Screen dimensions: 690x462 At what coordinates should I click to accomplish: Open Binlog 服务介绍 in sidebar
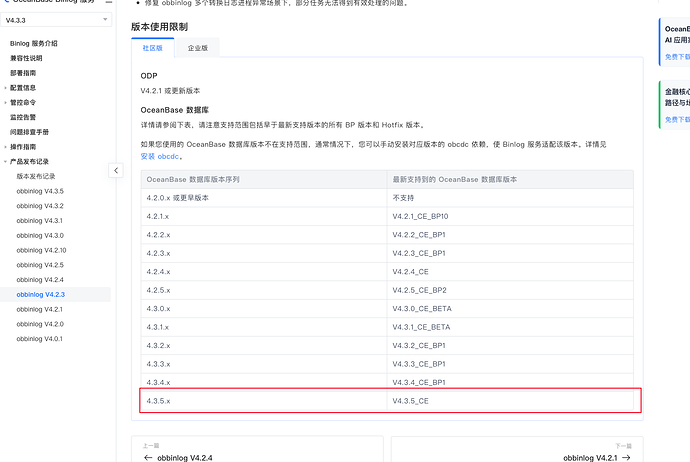pyautogui.click(x=33, y=43)
